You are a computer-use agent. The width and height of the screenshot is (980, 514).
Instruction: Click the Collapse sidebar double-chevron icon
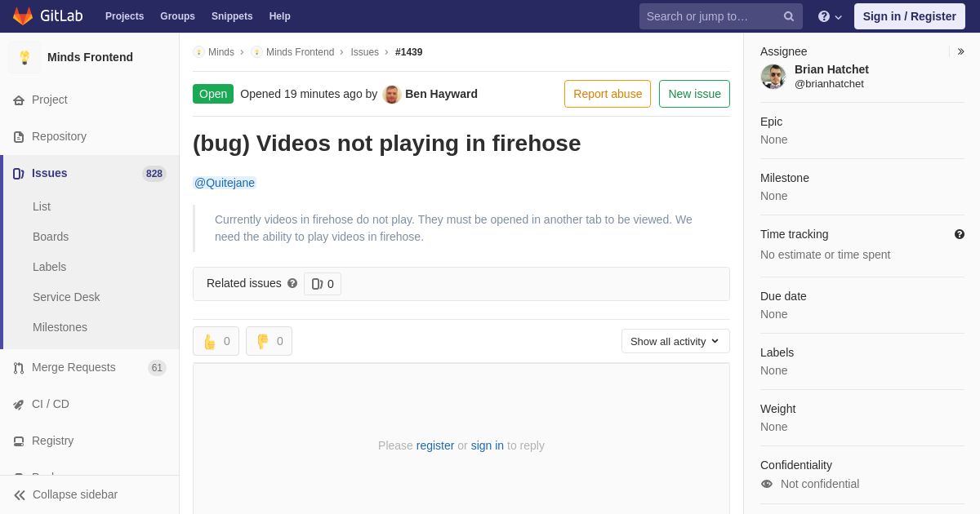pos(20,495)
